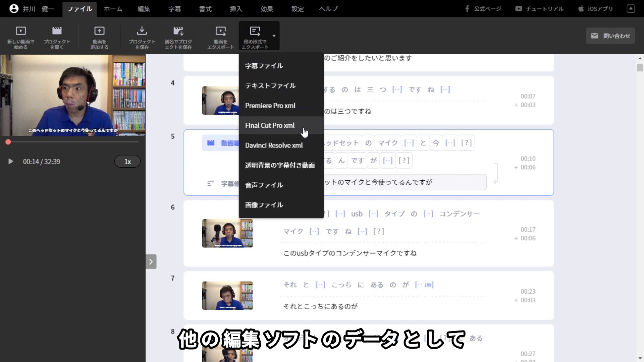The height and width of the screenshot is (362, 644).
Task: Select 透明背景の字幕付き動画 export option
Action: [x=281, y=165]
